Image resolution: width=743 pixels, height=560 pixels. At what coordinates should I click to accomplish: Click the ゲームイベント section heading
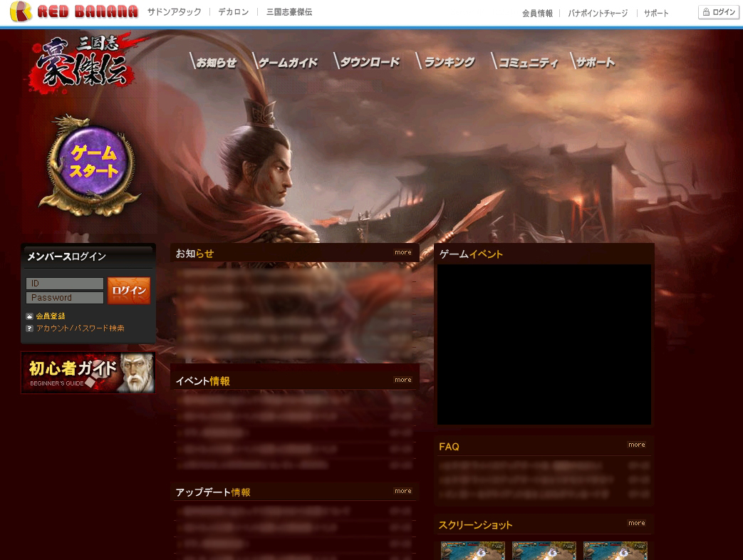click(471, 254)
